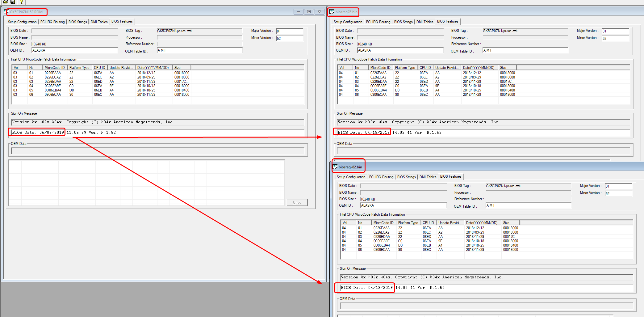Open DMI Tables tab in biosreg76.bin window
644x317 pixels.
[x=425, y=22]
